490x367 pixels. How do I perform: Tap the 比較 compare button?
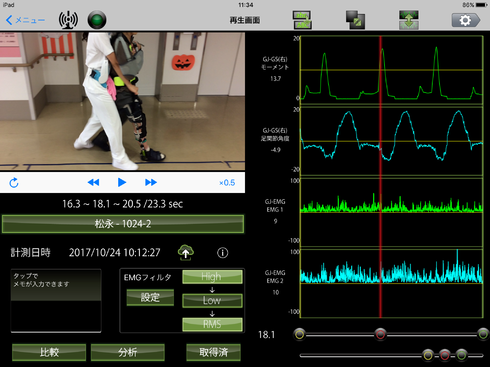point(49,352)
